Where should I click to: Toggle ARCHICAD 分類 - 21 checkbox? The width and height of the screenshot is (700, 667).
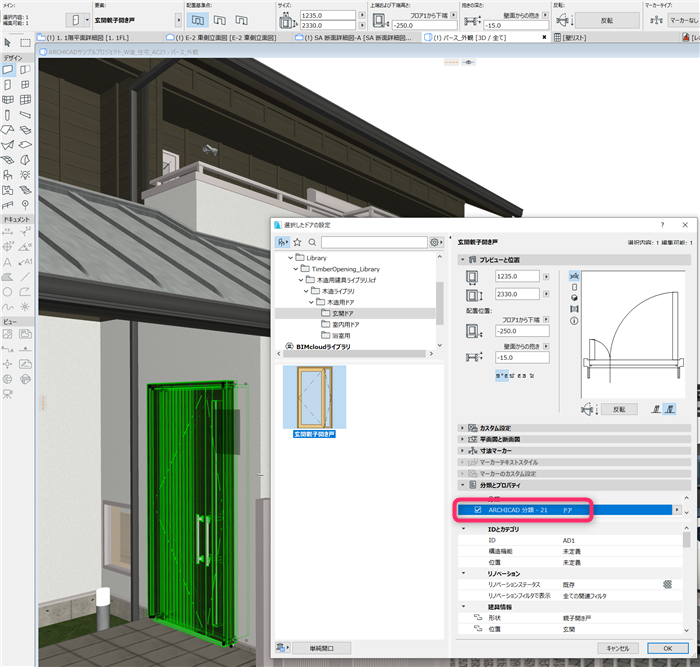(478, 509)
